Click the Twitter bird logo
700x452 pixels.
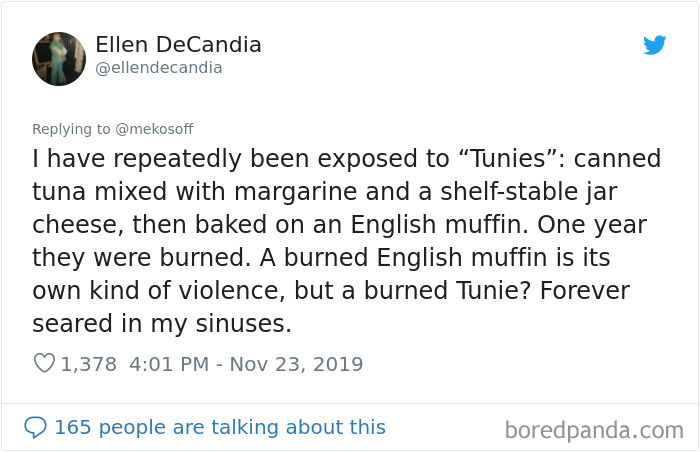pyautogui.click(x=654, y=45)
